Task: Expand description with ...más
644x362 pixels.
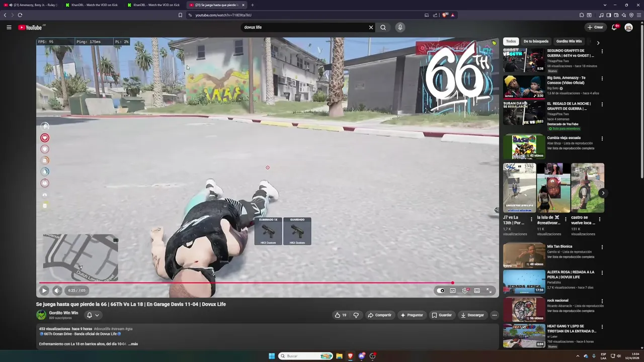Action: pos(133,344)
